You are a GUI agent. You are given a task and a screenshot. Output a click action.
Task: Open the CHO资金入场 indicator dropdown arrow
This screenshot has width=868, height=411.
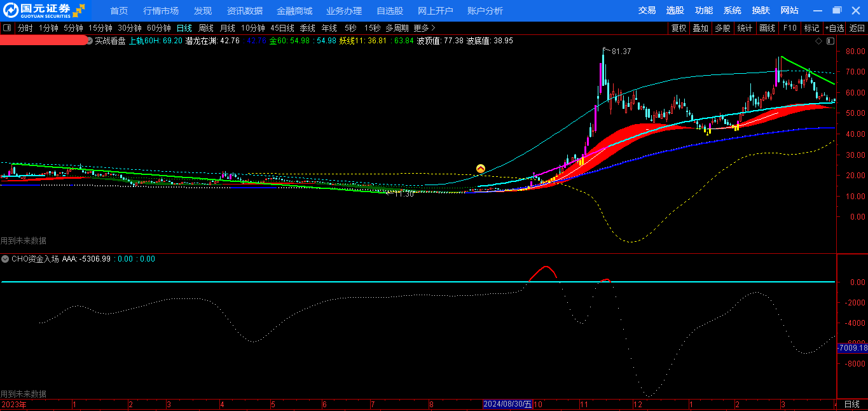point(5,259)
